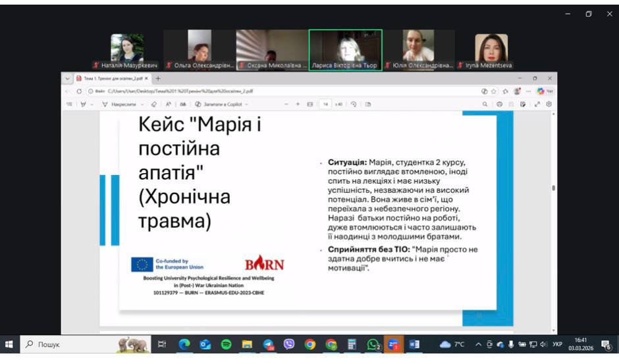
Task: Click the volume speaker tray icon
Action: click(543, 344)
